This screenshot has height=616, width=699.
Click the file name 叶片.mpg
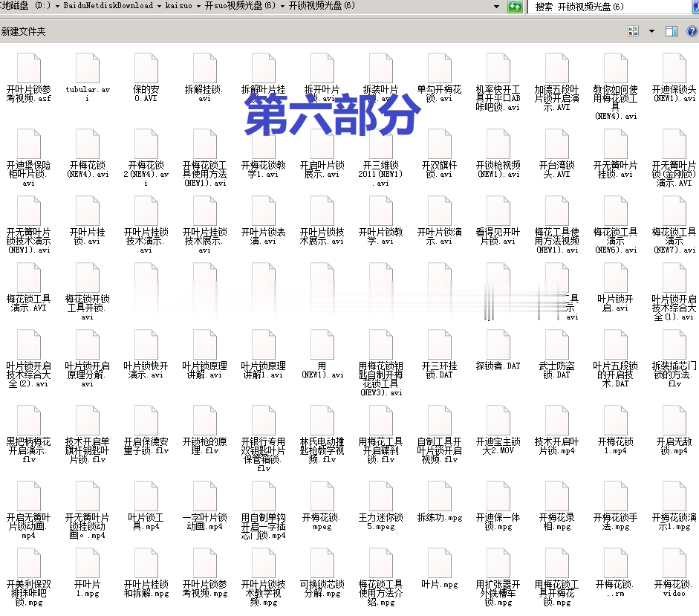(x=440, y=584)
